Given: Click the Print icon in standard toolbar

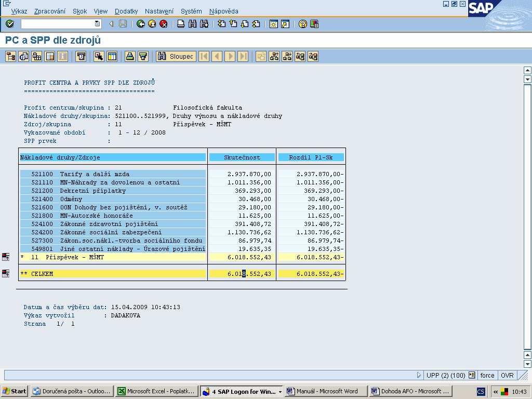Looking at the screenshot, I should 181,24.
